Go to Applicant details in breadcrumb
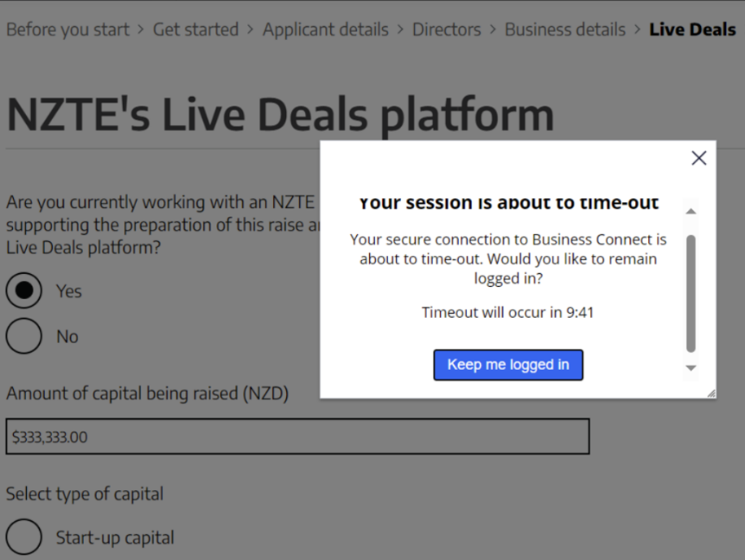This screenshot has height=560, width=745. coord(325,29)
